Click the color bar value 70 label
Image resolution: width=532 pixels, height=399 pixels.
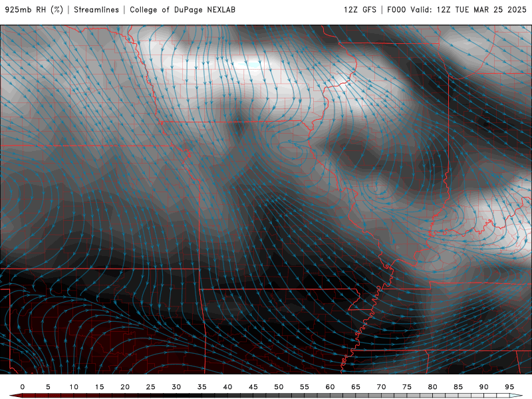(x=381, y=387)
